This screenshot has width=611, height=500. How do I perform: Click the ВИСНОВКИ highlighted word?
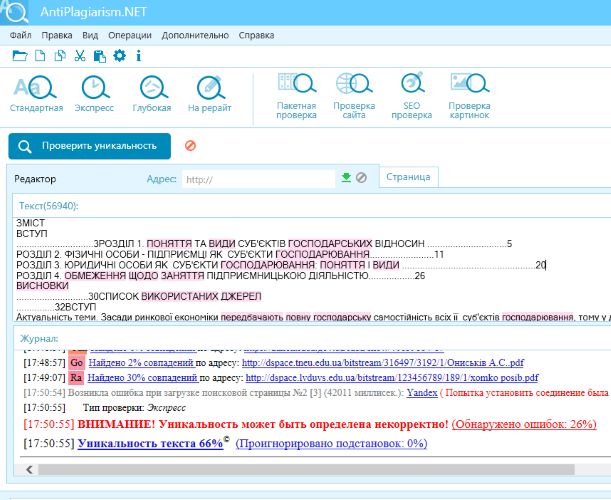pyautogui.click(x=42, y=286)
